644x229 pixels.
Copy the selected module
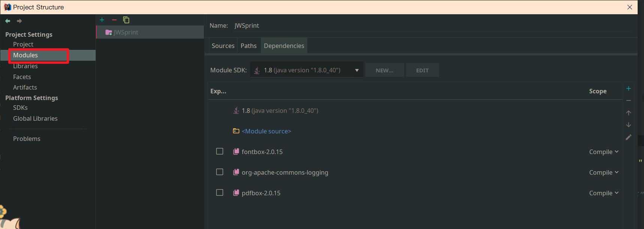[126, 20]
